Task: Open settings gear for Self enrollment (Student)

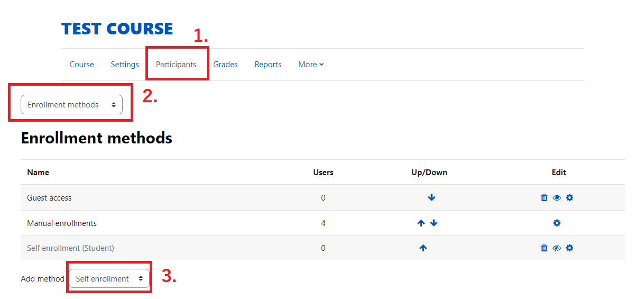Action: pos(569,248)
